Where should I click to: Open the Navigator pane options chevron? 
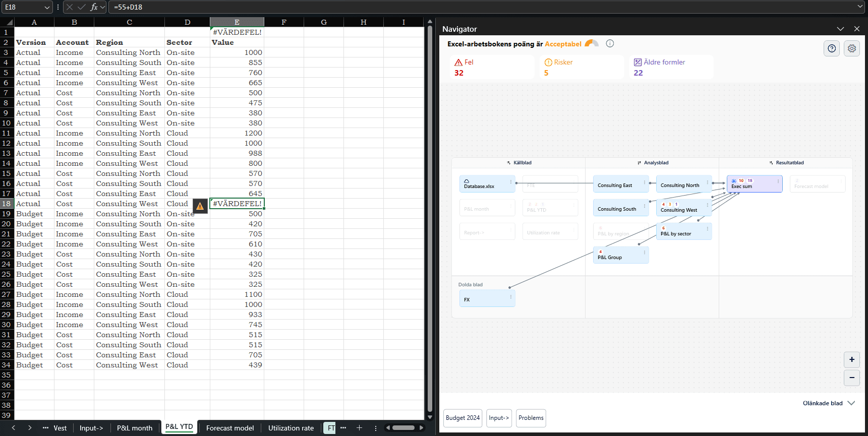coord(840,29)
